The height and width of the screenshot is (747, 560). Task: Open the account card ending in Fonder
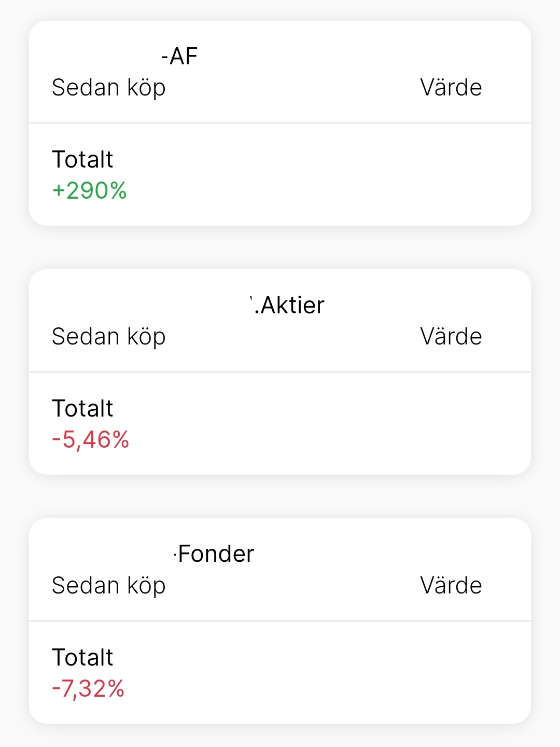(x=215, y=554)
